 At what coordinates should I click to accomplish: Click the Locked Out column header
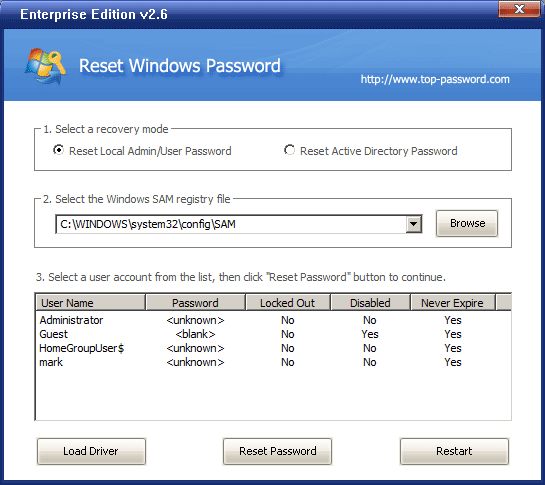click(x=287, y=303)
